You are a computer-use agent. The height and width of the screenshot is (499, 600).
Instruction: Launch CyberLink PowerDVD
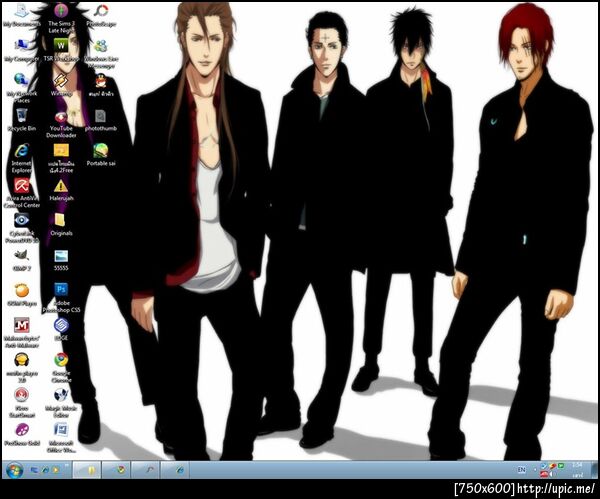point(22,228)
